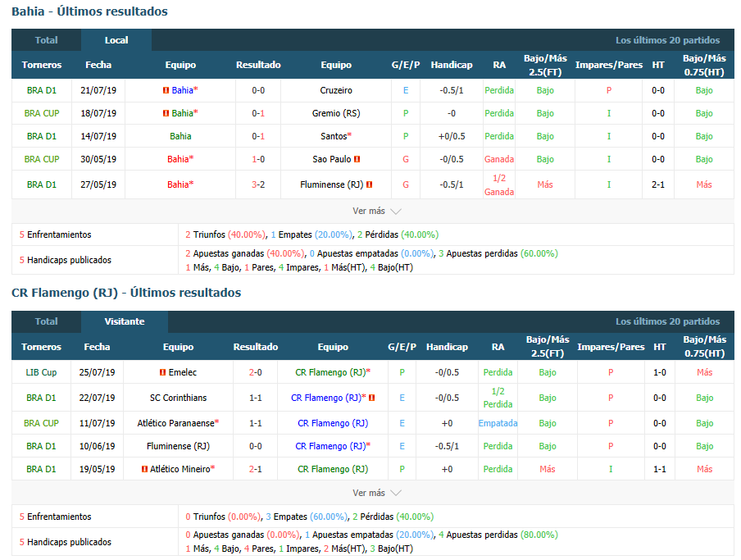This screenshot has width=741, height=560.
Task: Click '1/2 Ganada' in Fluminense row
Action: pos(499,184)
